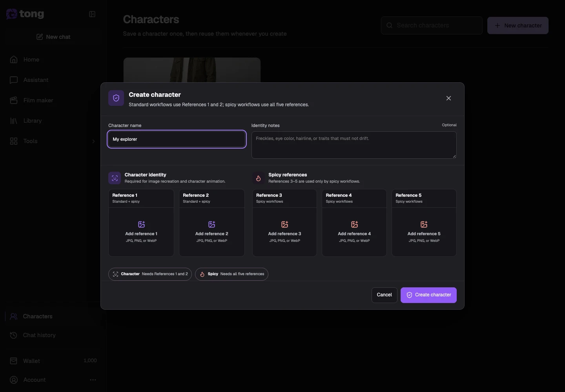The height and width of the screenshot is (392, 565).
Task: Click the Add reference 4 image icon
Action: (x=355, y=224)
